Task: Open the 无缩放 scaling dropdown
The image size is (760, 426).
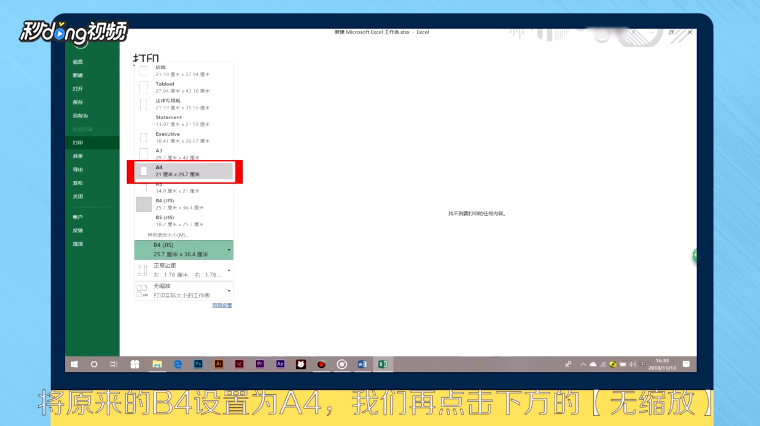Action: [x=184, y=291]
